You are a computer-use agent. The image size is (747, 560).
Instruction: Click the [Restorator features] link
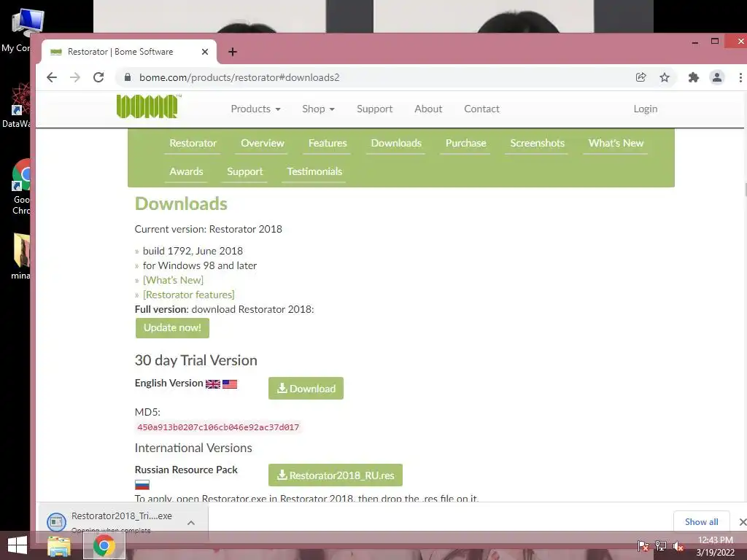click(x=189, y=295)
